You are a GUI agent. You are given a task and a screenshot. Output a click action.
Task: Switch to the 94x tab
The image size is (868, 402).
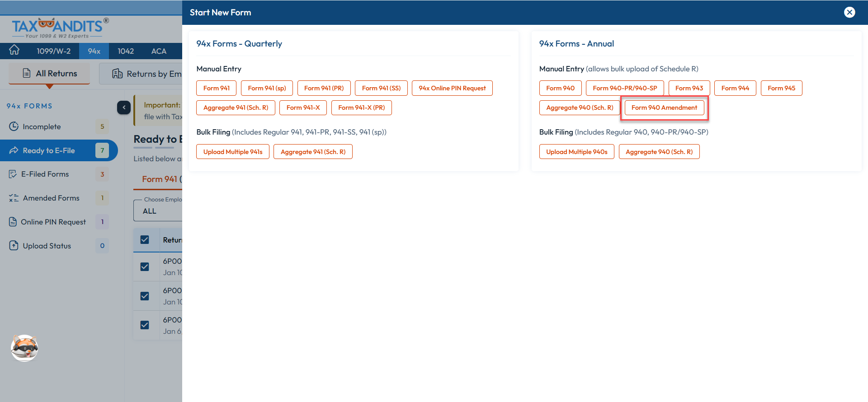tap(94, 51)
